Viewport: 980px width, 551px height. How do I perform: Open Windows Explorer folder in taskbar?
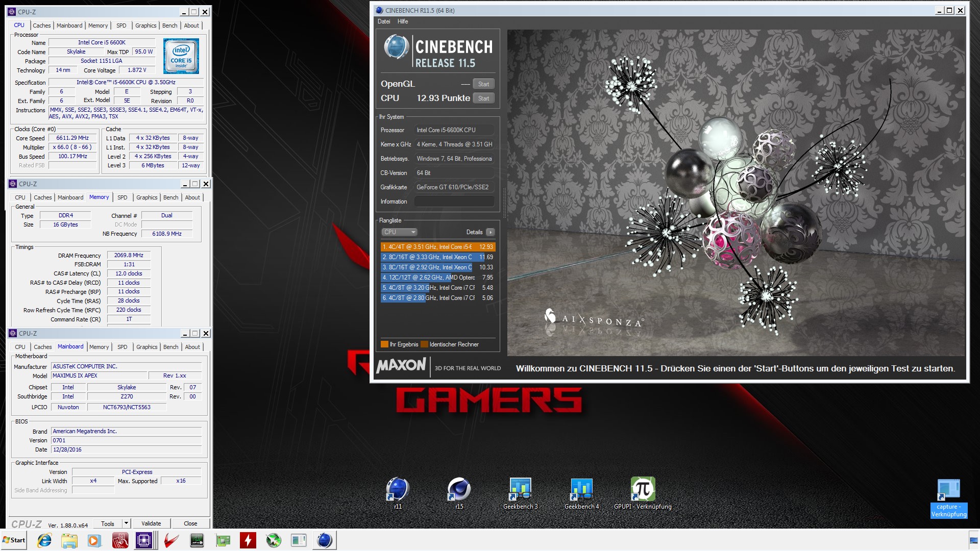tap(69, 540)
